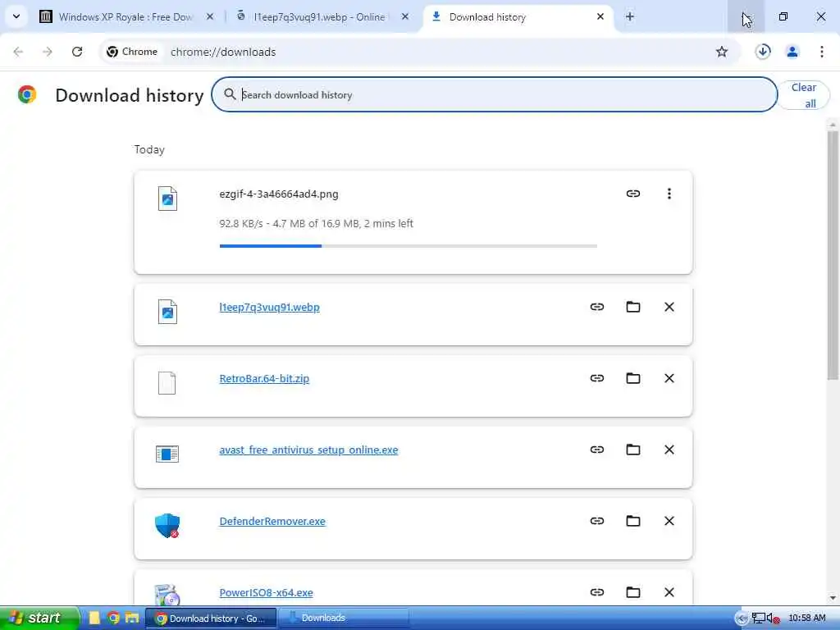Screen dimensions: 840x630
Task: Remove RetroBar.64-bit.zip from the list
Action: [x=669, y=378]
